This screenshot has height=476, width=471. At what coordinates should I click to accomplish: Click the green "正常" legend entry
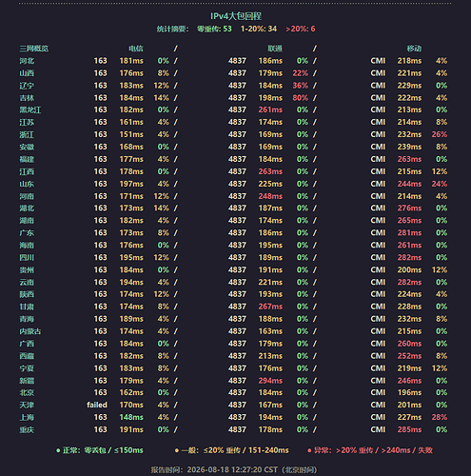tap(100, 450)
